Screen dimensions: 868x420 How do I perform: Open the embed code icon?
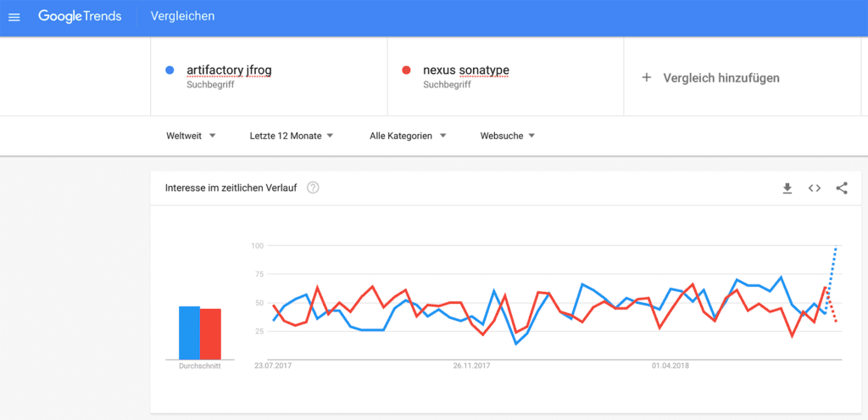tap(814, 188)
